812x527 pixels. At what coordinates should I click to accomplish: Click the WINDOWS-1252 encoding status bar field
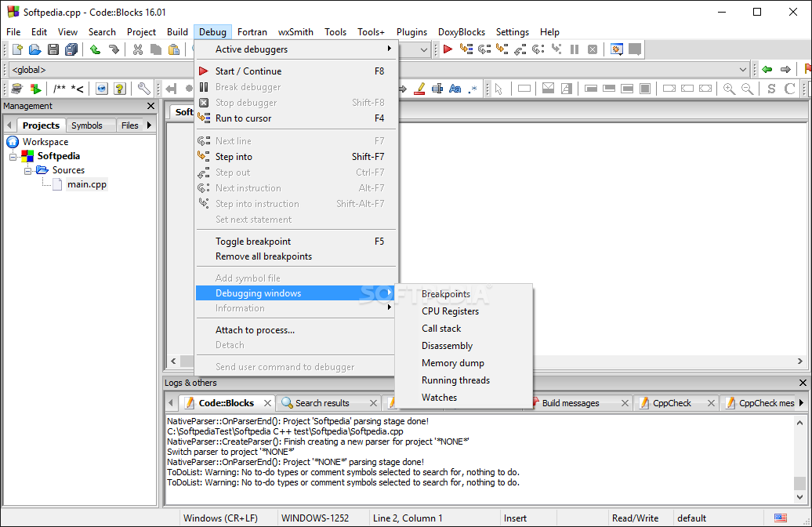coord(317,518)
